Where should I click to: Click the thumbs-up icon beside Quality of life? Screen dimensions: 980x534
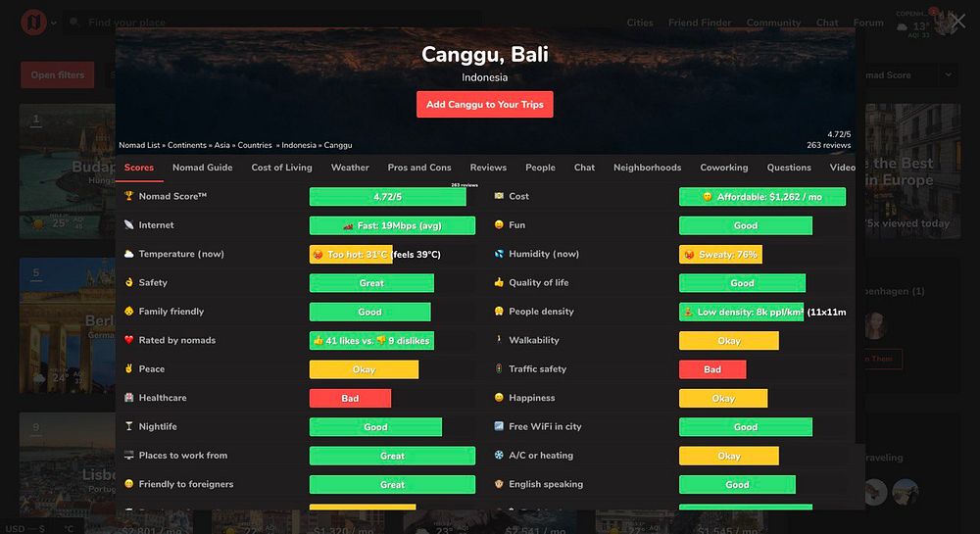point(499,281)
